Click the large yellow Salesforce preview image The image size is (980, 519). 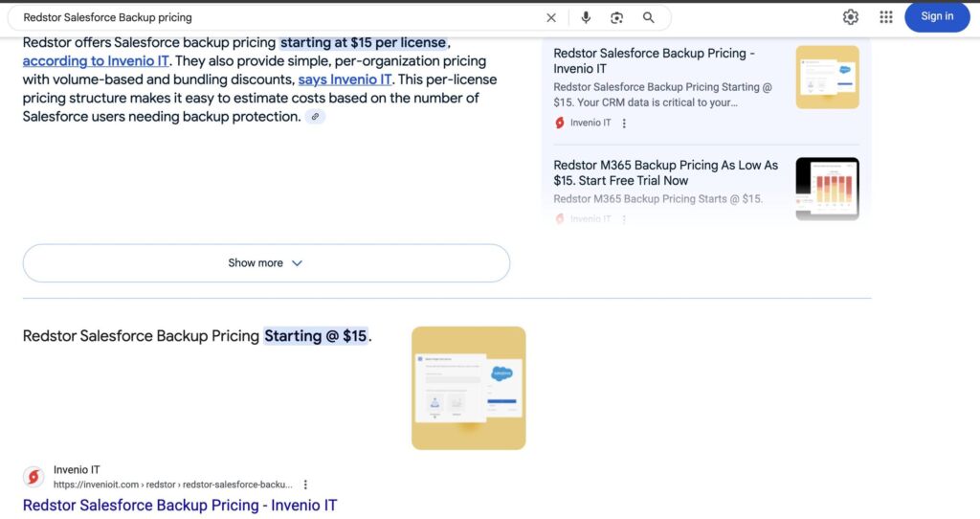click(x=468, y=388)
